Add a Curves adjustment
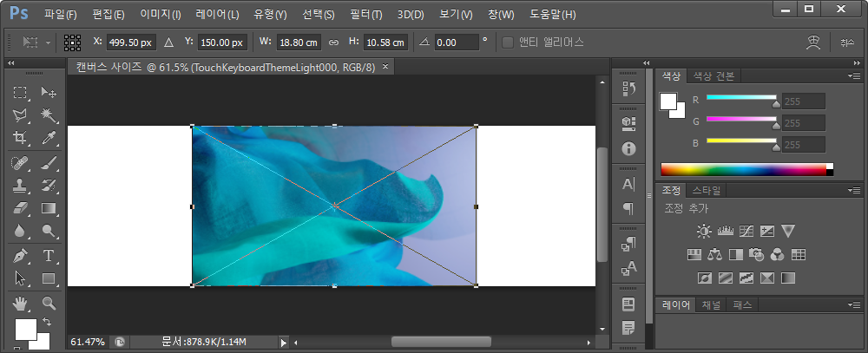868x353 pixels. click(x=746, y=232)
